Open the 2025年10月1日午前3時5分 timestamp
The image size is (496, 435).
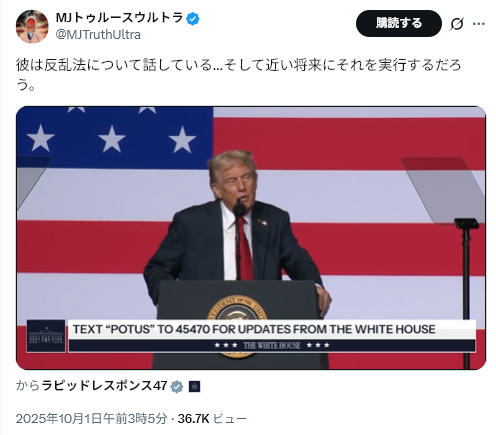[91, 418]
